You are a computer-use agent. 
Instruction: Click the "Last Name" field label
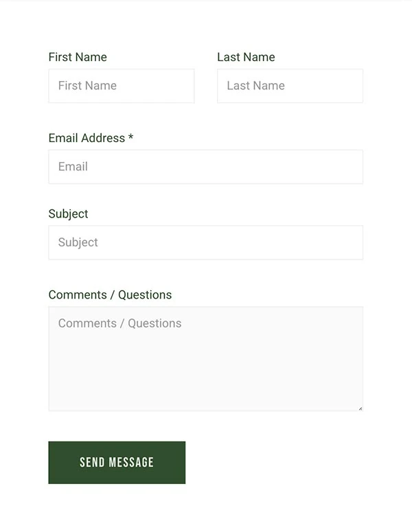click(x=246, y=57)
